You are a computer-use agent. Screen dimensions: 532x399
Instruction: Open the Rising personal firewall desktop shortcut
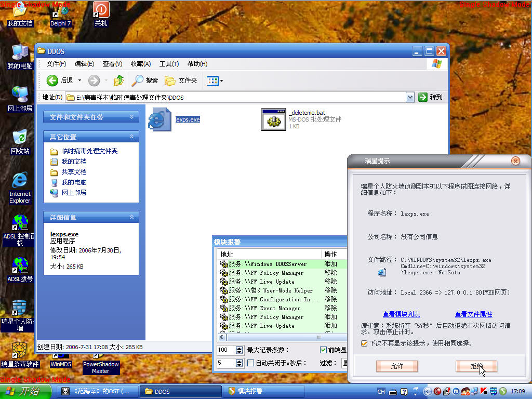pyautogui.click(x=19, y=316)
